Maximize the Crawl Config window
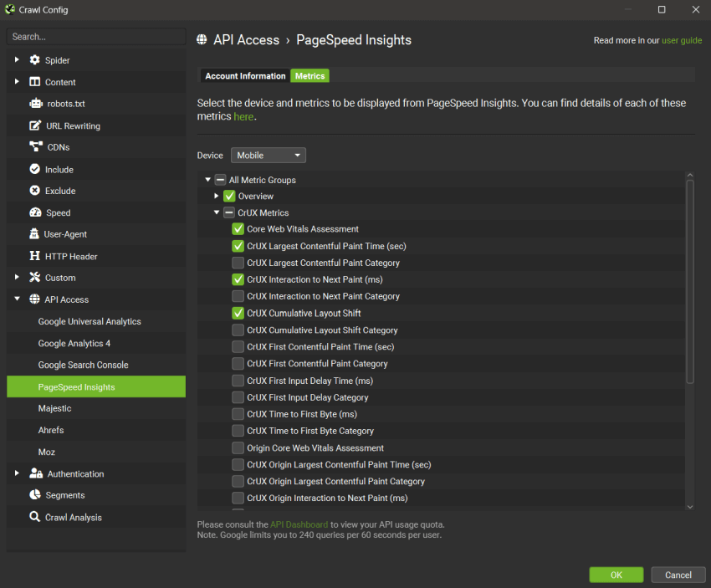This screenshot has height=588, width=711. pyautogui.click(x=662, y=9)
